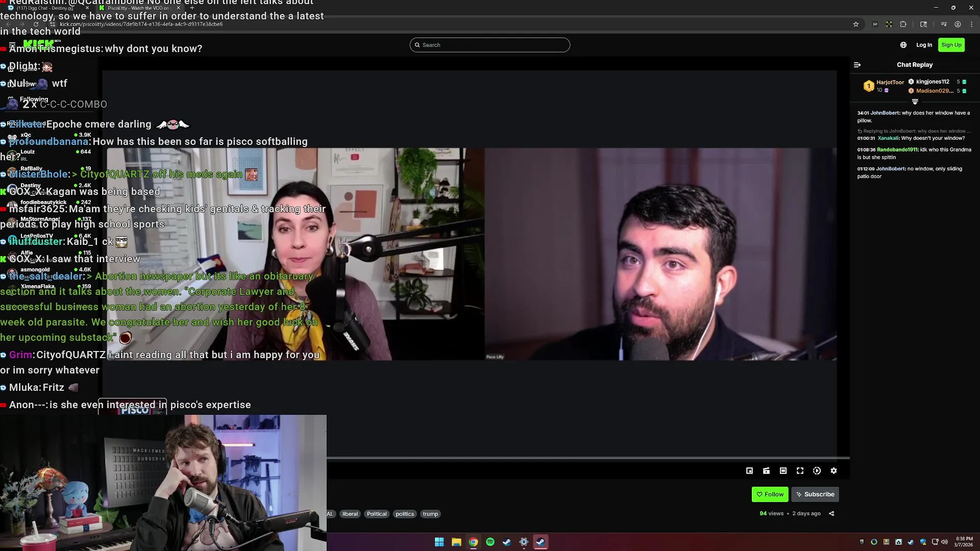Open Spotify from the taskbar

pyautogui.click(x=490, y=542)
